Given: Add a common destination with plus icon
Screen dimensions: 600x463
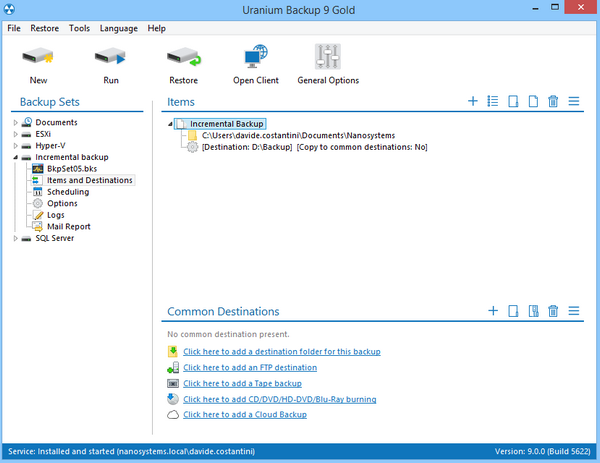Looking at the screenshot, I should 493,310.
